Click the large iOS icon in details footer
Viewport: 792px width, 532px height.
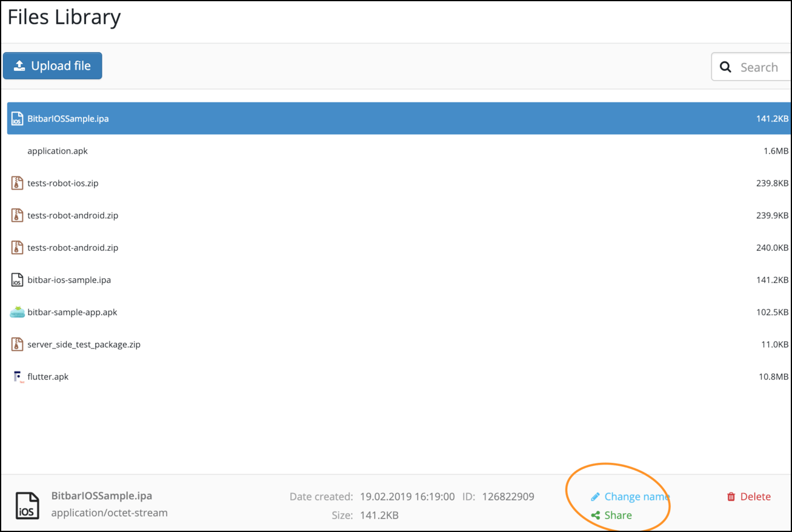click(x=27, y=505)
